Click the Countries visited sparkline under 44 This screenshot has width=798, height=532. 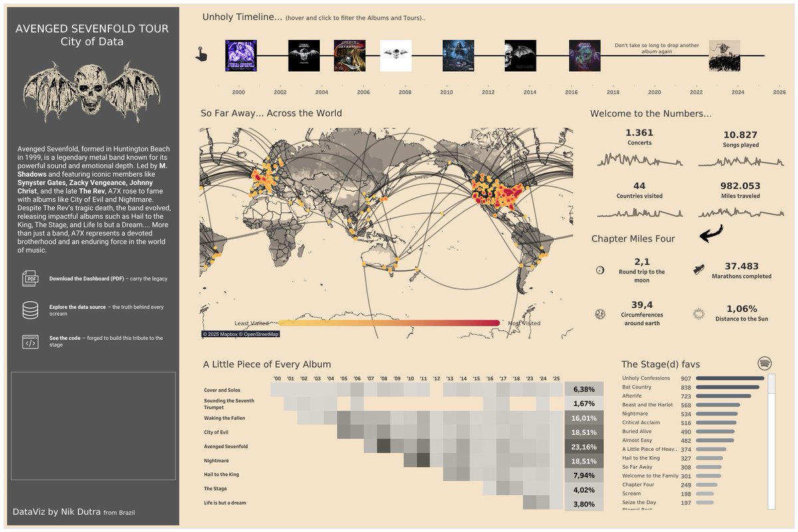pos(639,213)
